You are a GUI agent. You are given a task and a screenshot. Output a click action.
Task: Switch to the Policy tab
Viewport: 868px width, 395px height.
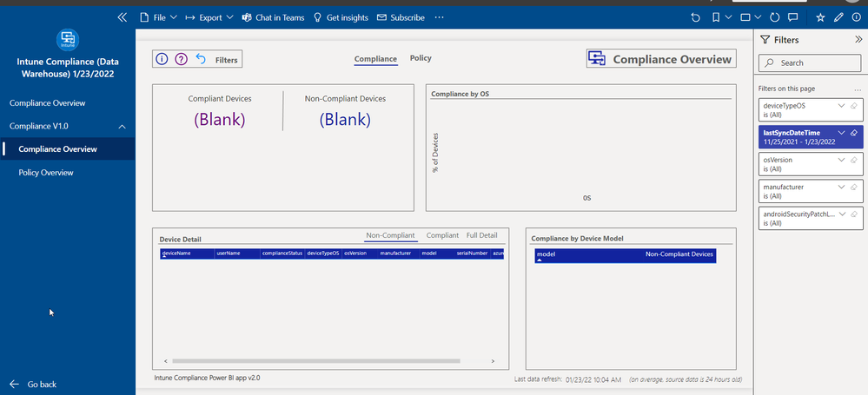pos(421,58)
